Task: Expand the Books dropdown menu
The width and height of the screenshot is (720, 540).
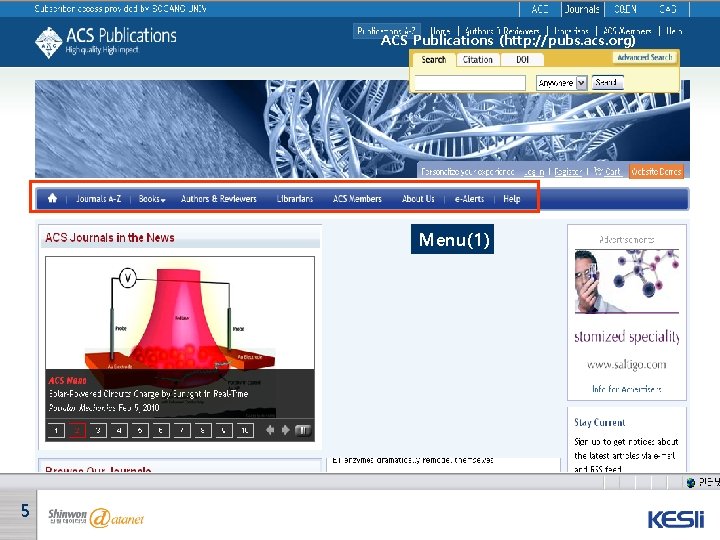Action: 152,199
